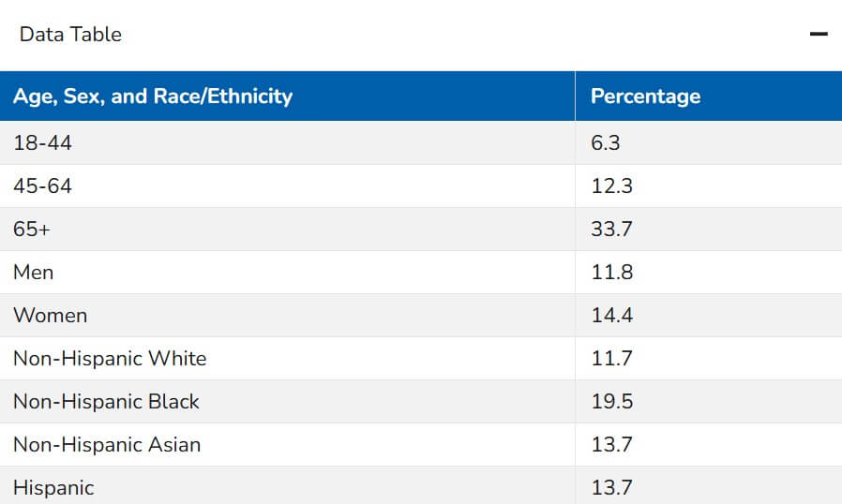This screenshot has width=842, height=504.
Task: Click the 33.7 percentage value
Action: 611,230
